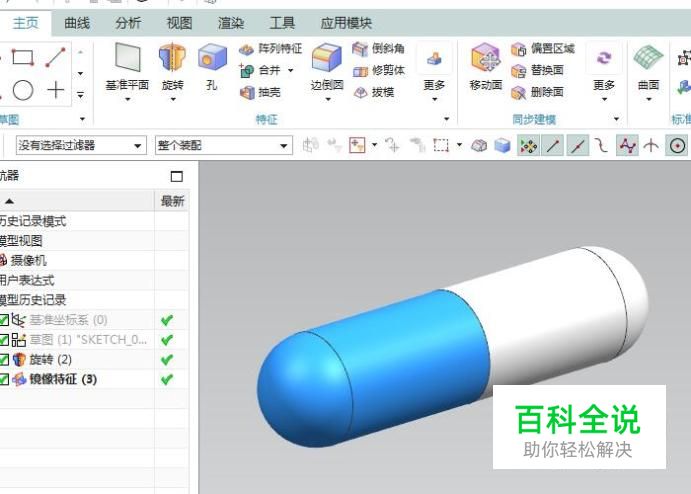Expand the 特征 group options arrow
The image size is (691, 494).
[446, 119]
